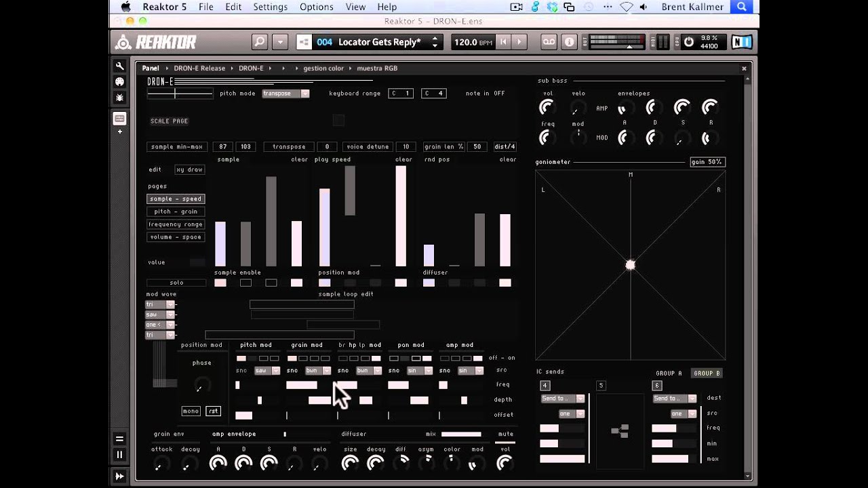Select the 'frequency range' page
Image resolution: width=868 pixels, height=488 pixels.
[x=176, y=224]
